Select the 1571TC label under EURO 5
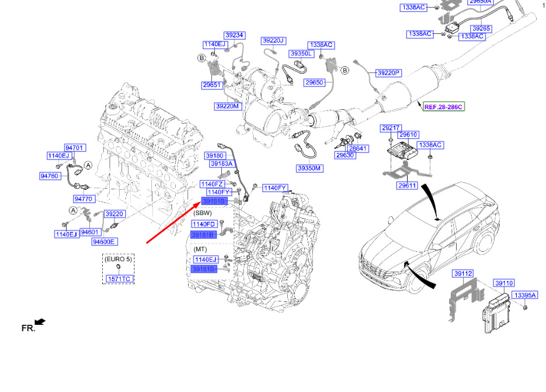This screenshot has height=392, width=546. 119,279
